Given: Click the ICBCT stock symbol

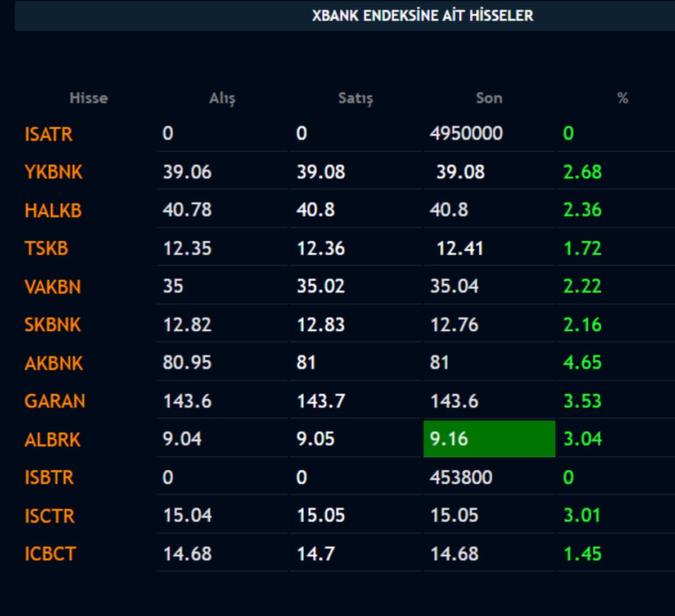Looking at the screenshot, I should coord(50,554).
